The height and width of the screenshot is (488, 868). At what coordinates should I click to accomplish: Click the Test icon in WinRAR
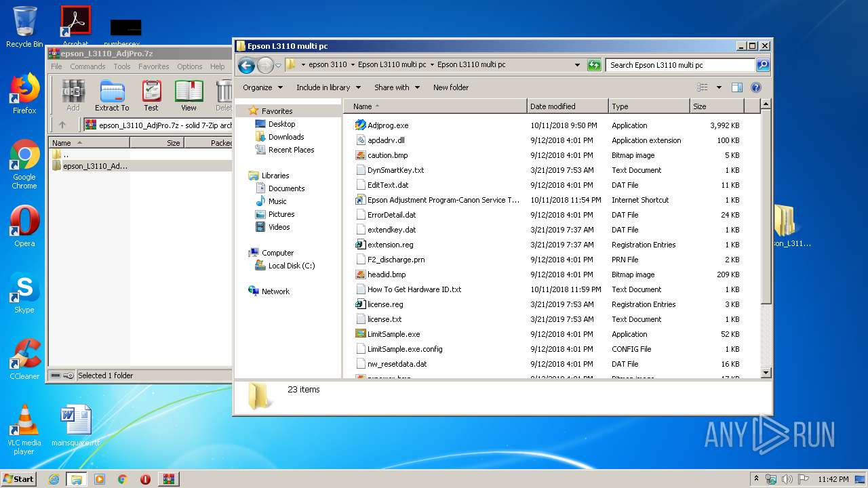tap(151, 95)
